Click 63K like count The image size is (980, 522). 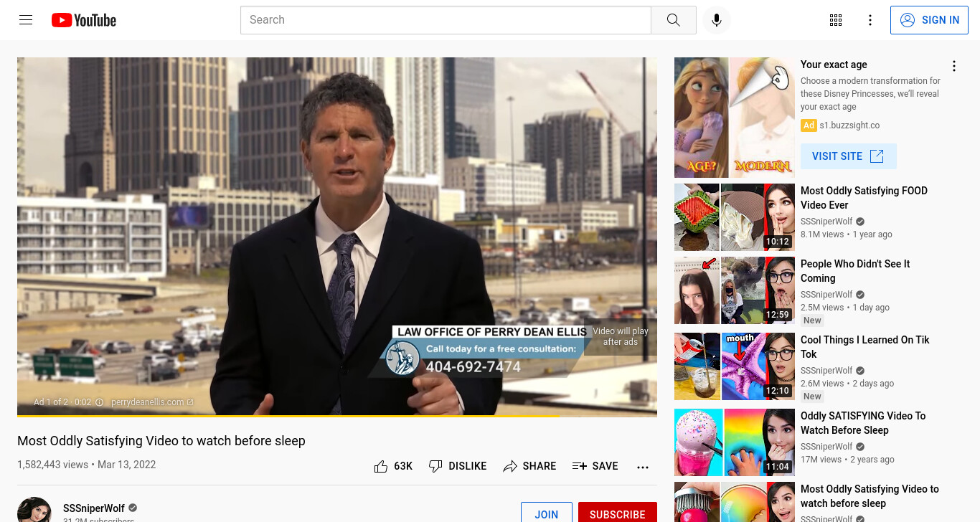pos(403,466)
